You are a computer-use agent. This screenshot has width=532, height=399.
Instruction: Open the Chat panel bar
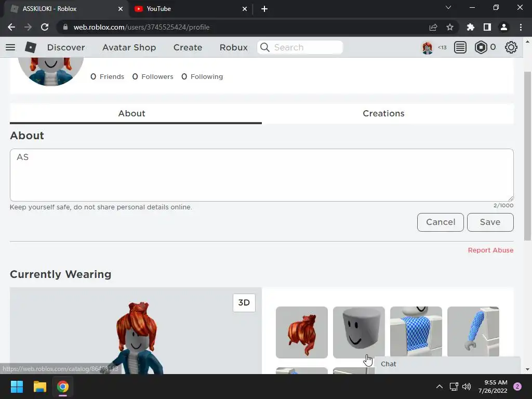(447, 365)
